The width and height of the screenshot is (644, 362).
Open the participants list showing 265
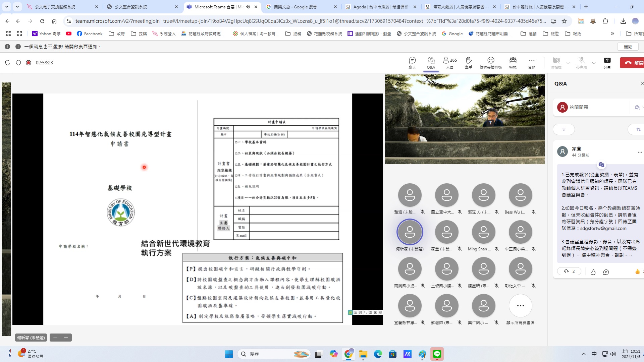pyautogui.click(x=449, y=62)
